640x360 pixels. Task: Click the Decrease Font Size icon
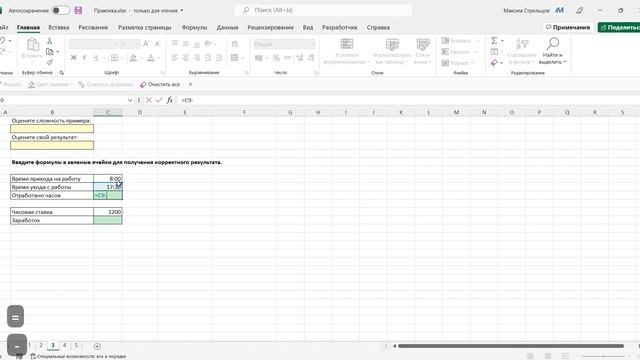pyautogui.click(x=158, y=44)
